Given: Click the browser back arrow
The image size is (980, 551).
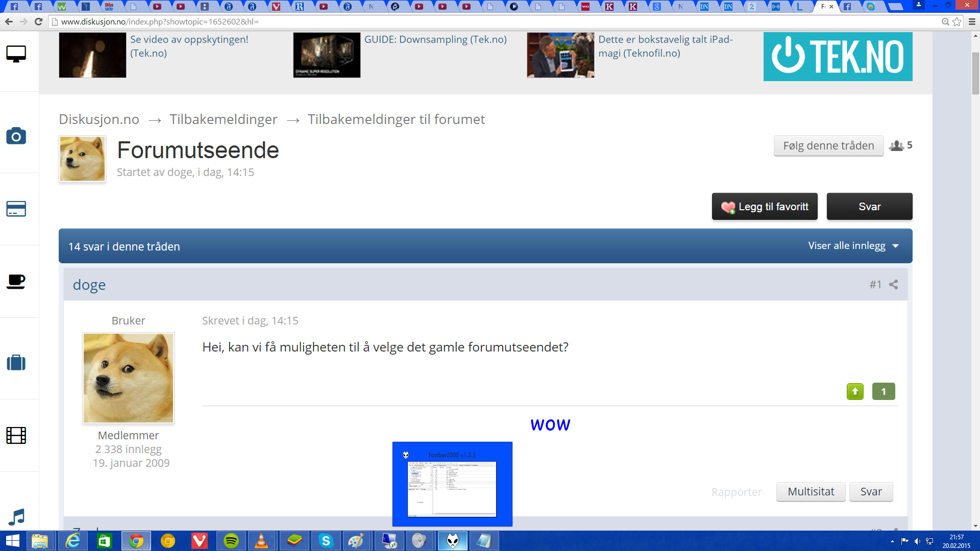Looking at the screenshot, I should [x=9, y=22].
